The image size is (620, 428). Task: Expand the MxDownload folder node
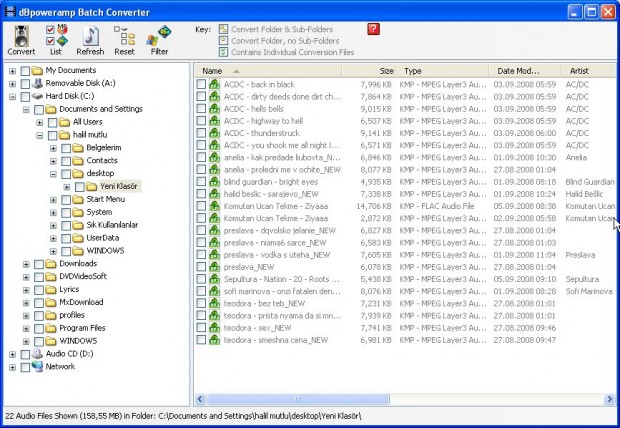tap(26, 303)
